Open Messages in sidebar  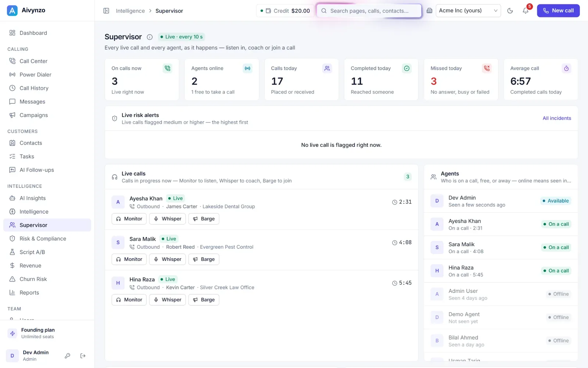pyautogui.click(x=47, y=102)
